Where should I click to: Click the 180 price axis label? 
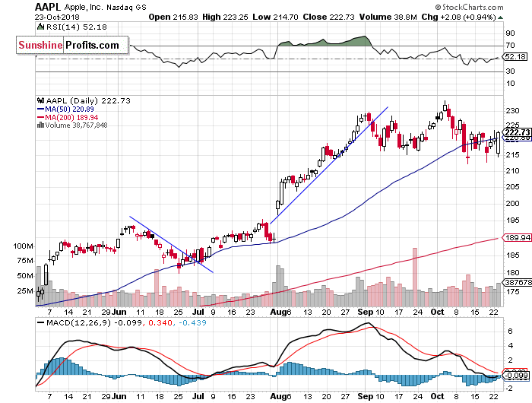(x=512, y=273)
